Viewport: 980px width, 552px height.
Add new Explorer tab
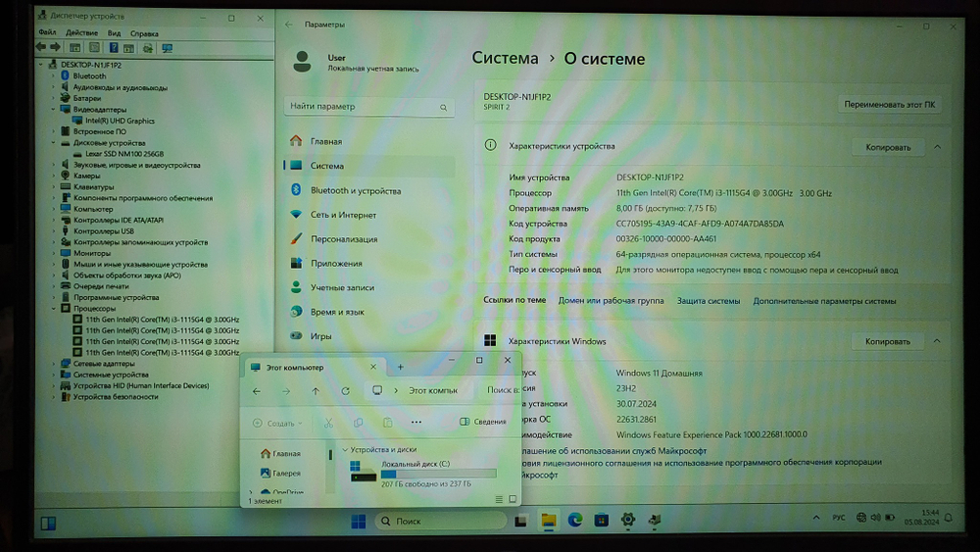click(401, 367)
